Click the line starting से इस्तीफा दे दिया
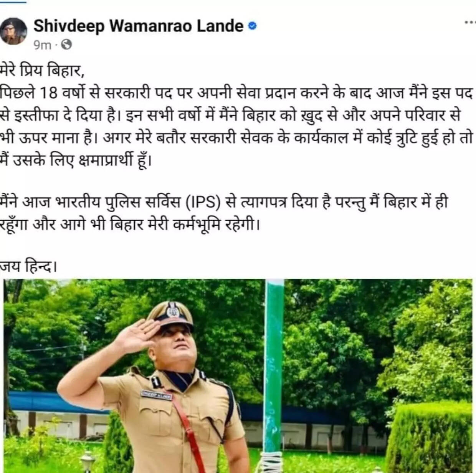This screenshot has width=476, height=473. click(230, 116)
